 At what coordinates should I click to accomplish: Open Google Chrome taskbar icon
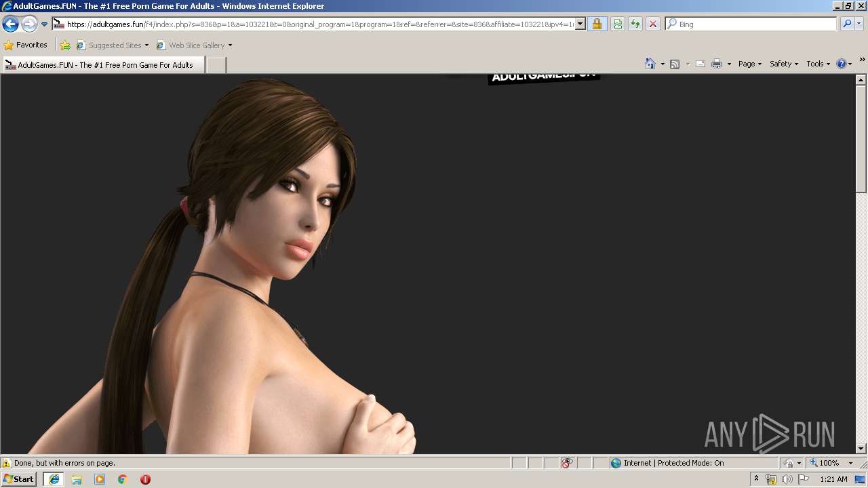pos(123,479)
